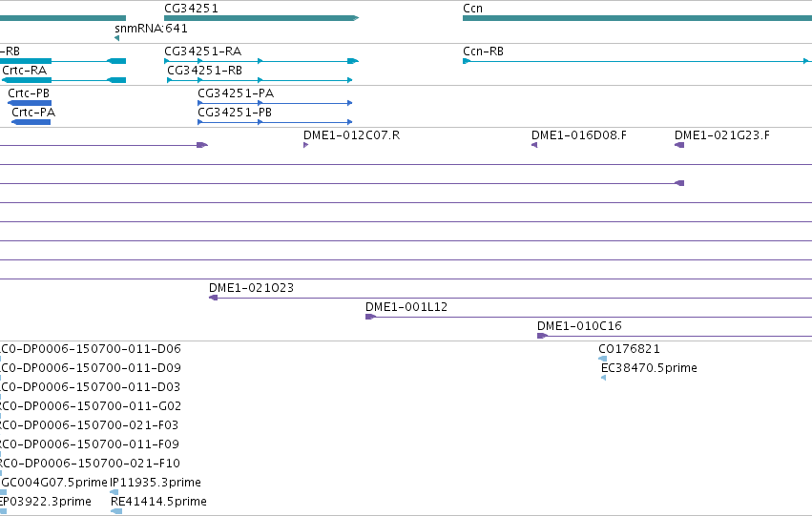The width and height of the screenshot is (812, 516).
Task: Click the IP11935.3prime EST glyph
Action: pos(114,492)
